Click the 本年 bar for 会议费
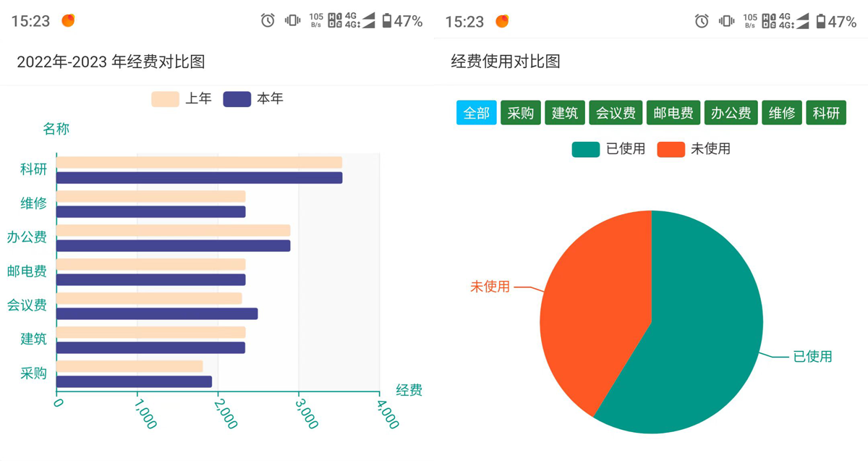868x474 pixels. [x=157, y=314]
